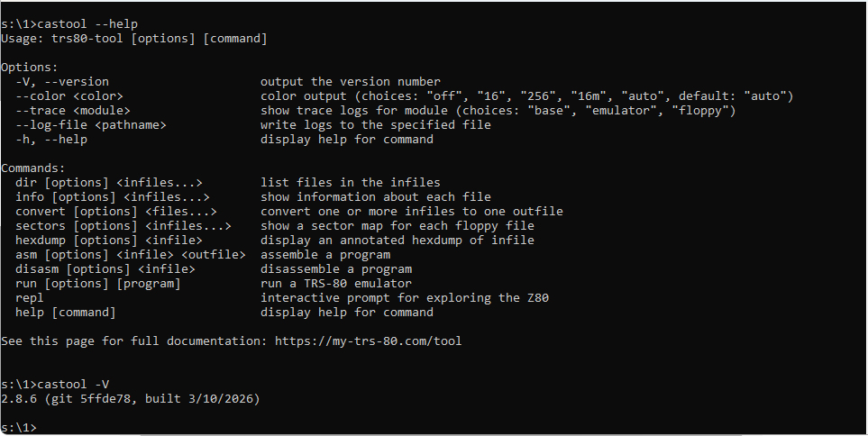
Task: Click the "convert [options] <files...>" command entry
Action: (116, 212)
